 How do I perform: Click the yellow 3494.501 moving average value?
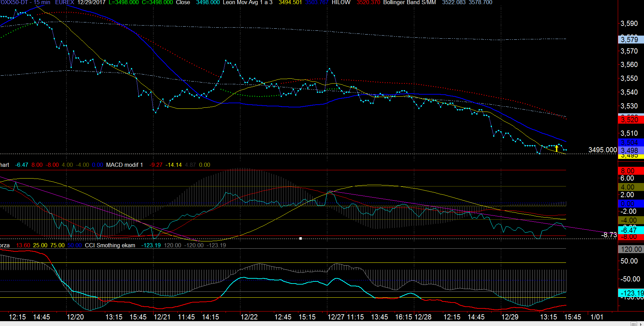tap(290, 2)
